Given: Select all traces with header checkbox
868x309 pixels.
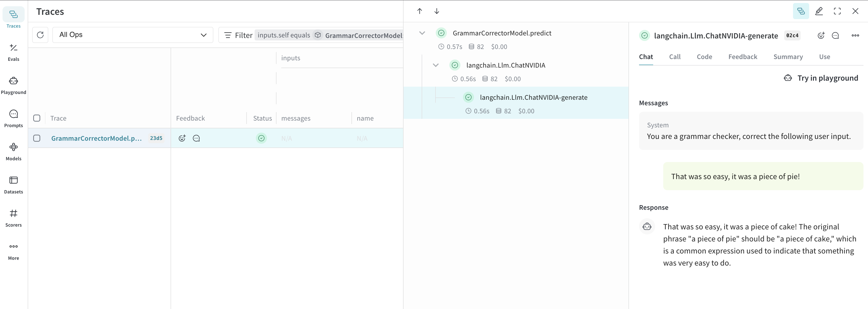Looking at the screenshot, I should [37, 118].
